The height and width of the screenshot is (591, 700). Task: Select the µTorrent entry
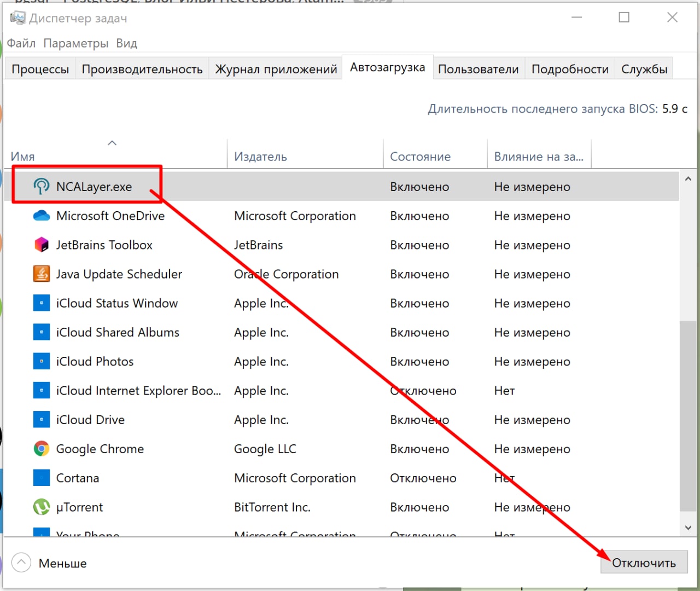click(x=79, y=507)
